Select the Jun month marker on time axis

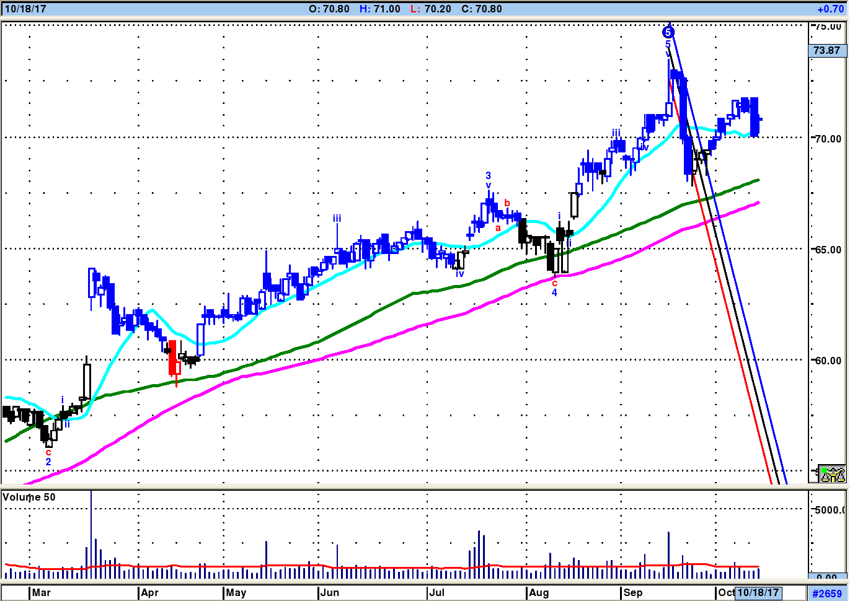330,592
